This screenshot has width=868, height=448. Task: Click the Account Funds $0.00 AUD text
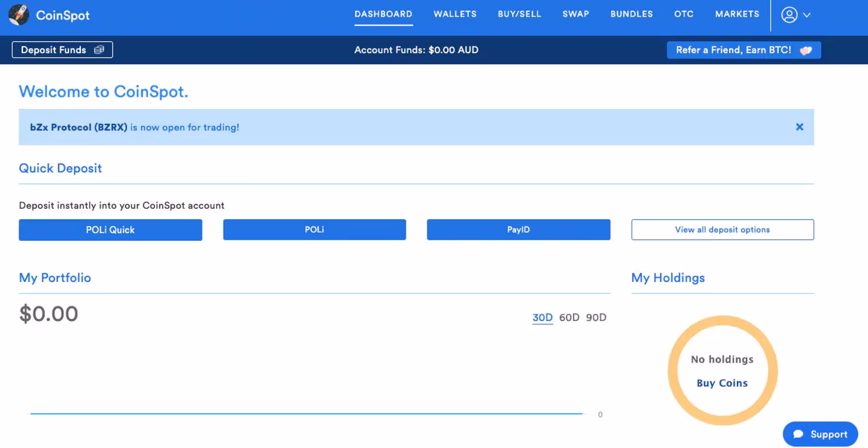pos(416,50)
